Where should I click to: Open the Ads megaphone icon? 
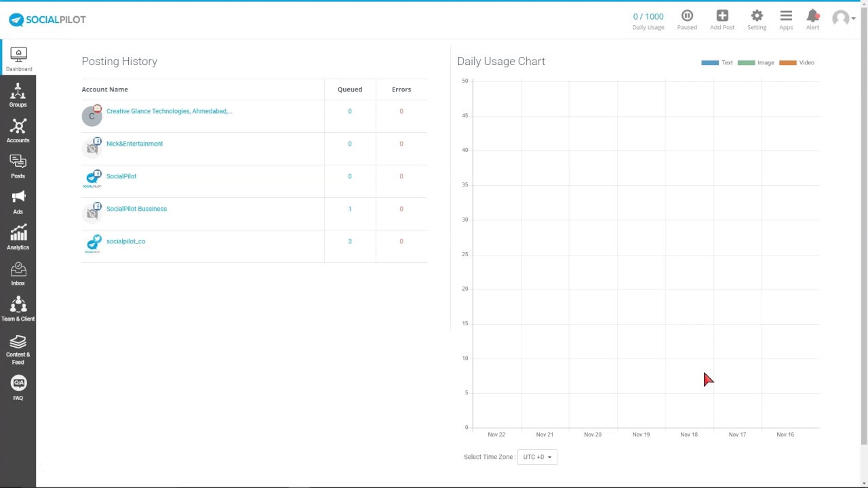(x=18, y=202)
